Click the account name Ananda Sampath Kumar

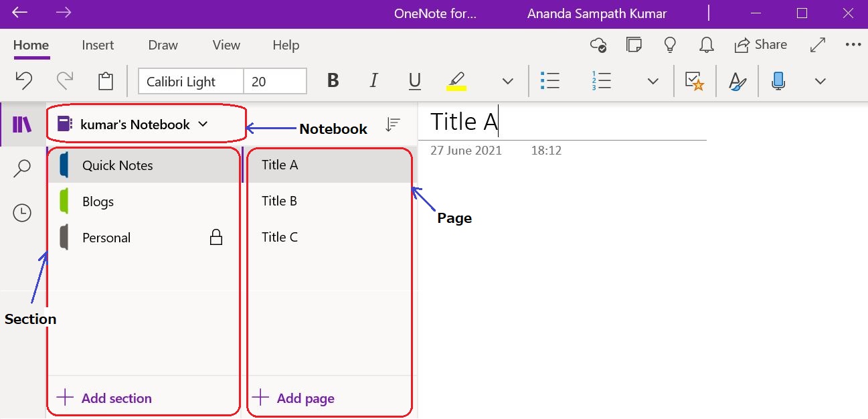597,13
